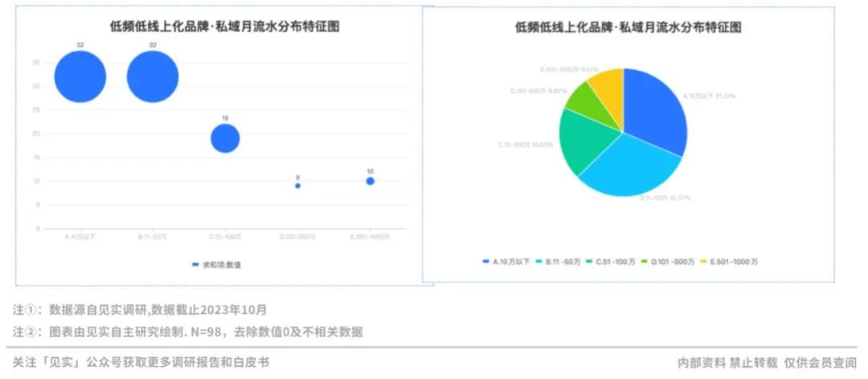Click x-axis label D.101-500万 on bubble chart

tap(298, 237)
